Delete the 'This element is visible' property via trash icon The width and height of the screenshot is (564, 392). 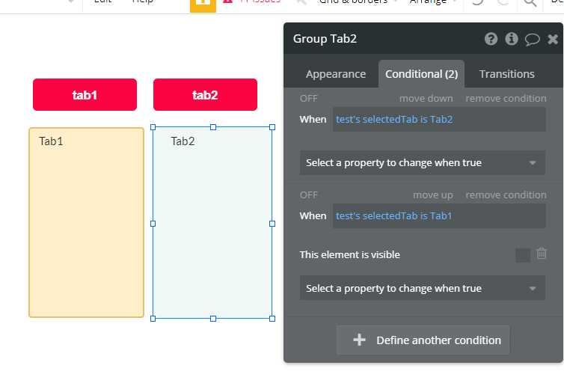tap(542, 254)
